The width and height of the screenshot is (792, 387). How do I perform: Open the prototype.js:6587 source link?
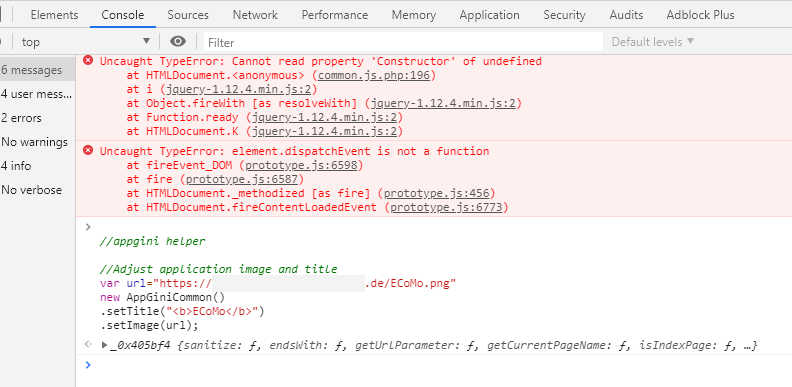(241, 179)
